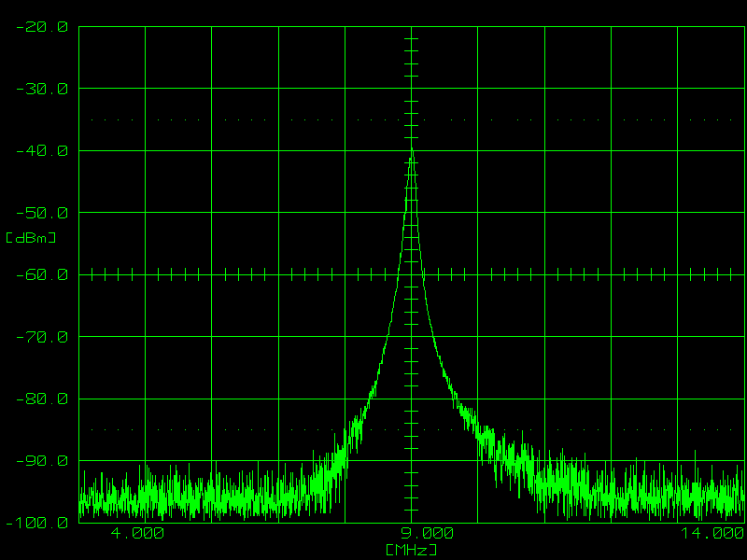
Task: Select the 14.000 stop frequency label
Action: tap(708, 534)
